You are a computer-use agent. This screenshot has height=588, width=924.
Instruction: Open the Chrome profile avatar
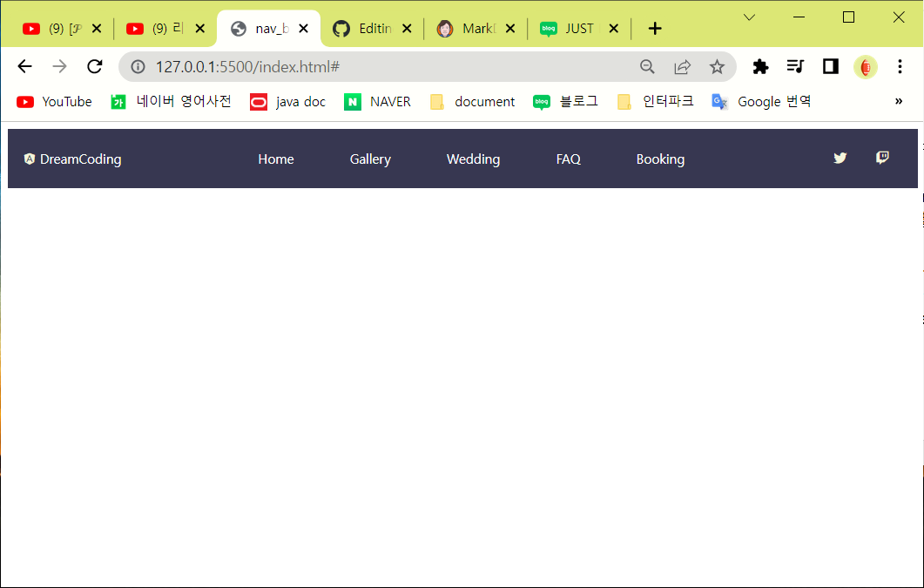(866, 66)
